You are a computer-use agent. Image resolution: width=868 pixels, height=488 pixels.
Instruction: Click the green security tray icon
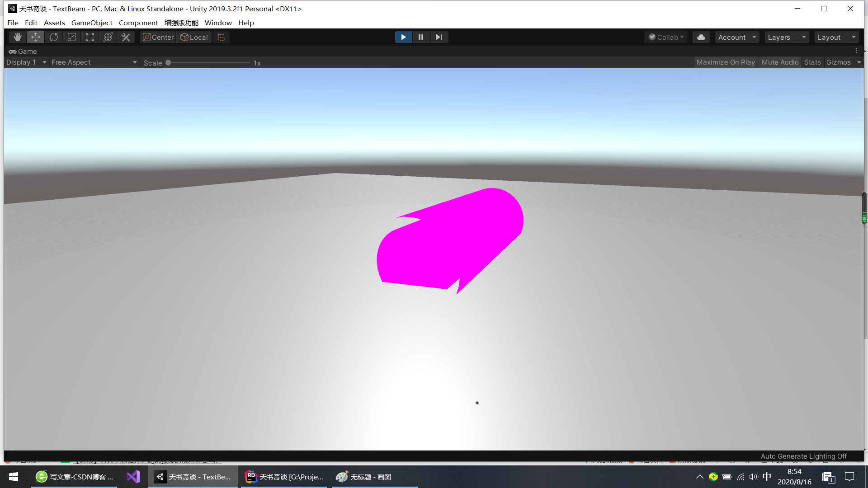tap(713, 477)
